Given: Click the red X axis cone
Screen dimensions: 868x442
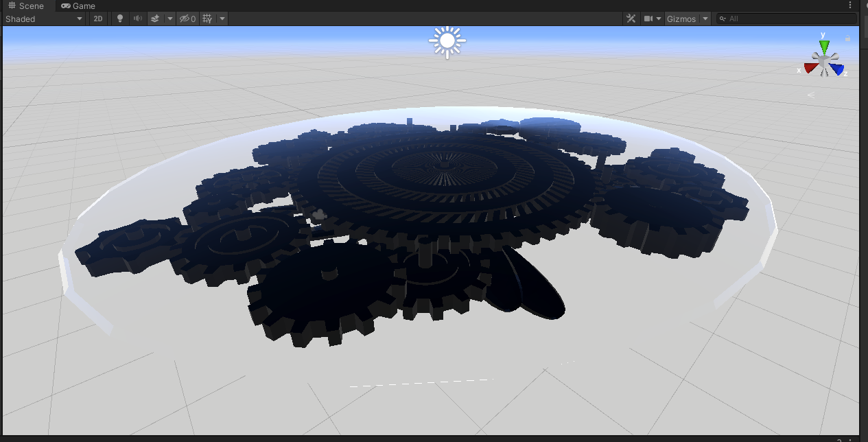Looking at the screenshot, I should pos(811,68).
